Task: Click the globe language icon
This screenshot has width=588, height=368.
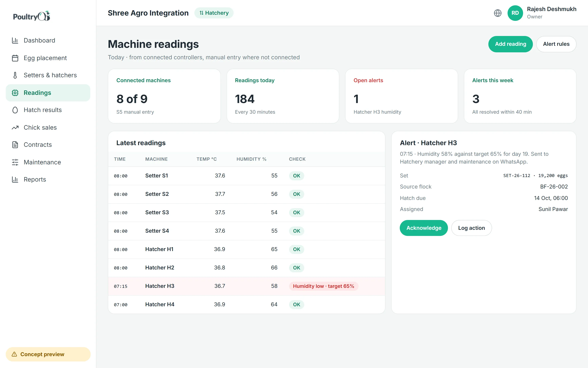Action: point(498,13)
